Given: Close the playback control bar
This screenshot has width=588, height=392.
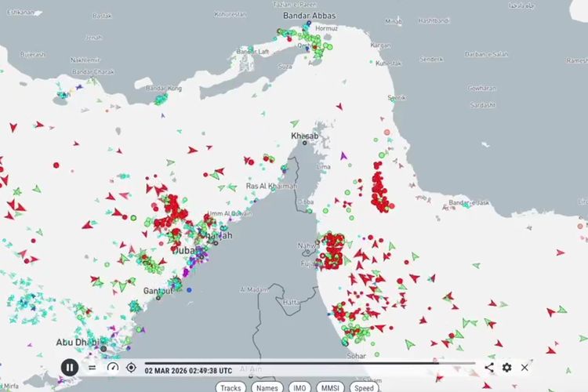Looking at the screenshot, I should [524, 367].
